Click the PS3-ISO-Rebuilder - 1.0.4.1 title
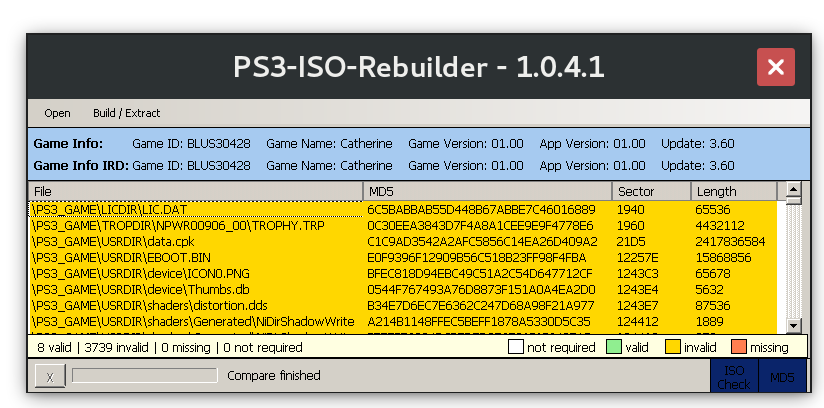Screen dimensions: 824x408 [419, 67]
